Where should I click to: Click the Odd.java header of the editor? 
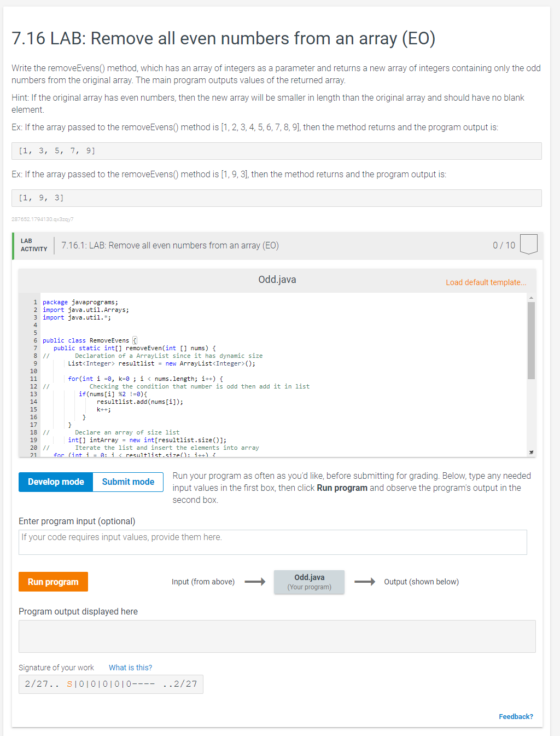[x=277, y=279]
